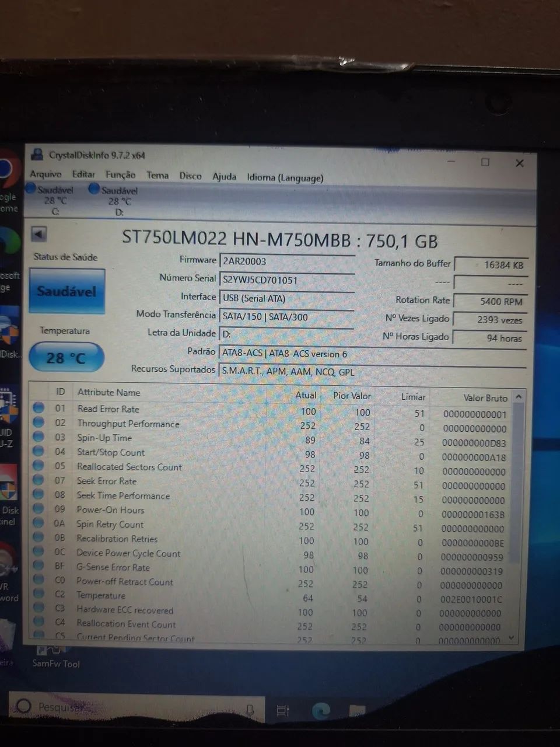The height and width of the screenshot is (747, 560).
Task: Click the Reallocated Sectors Count status dot
Action: 38,465
